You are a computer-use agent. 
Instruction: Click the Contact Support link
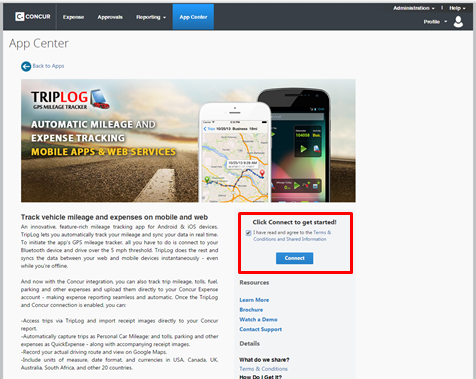pyautogui.click(x=260, y=329)
